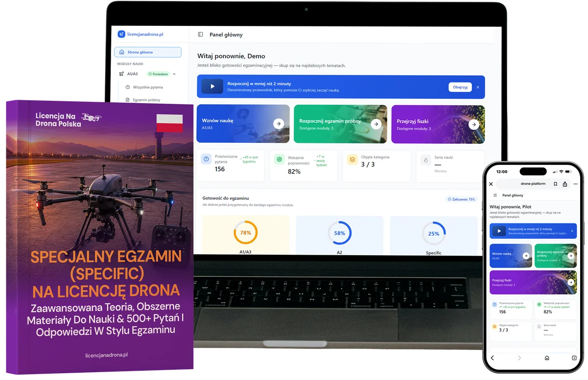The height and width of the screenshot is (380, 588).
Task: Click the Zaliczenie: 75% badge
Action: (461, 200)
